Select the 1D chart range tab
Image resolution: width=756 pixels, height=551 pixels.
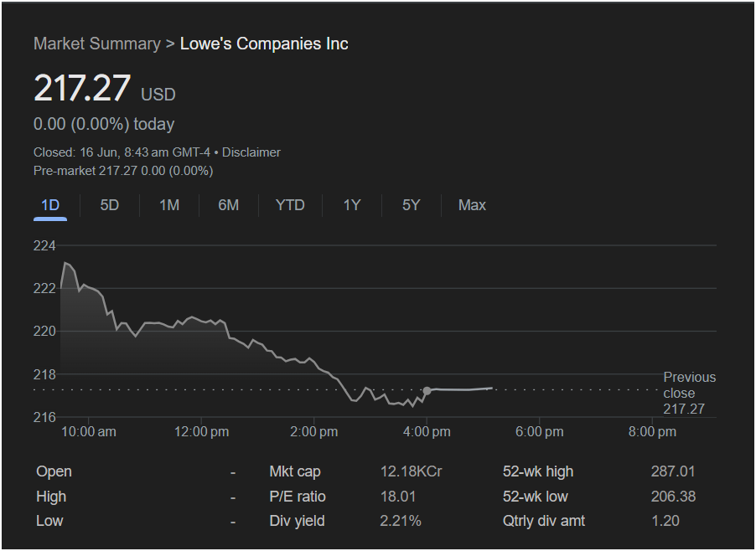coord(50,205)
